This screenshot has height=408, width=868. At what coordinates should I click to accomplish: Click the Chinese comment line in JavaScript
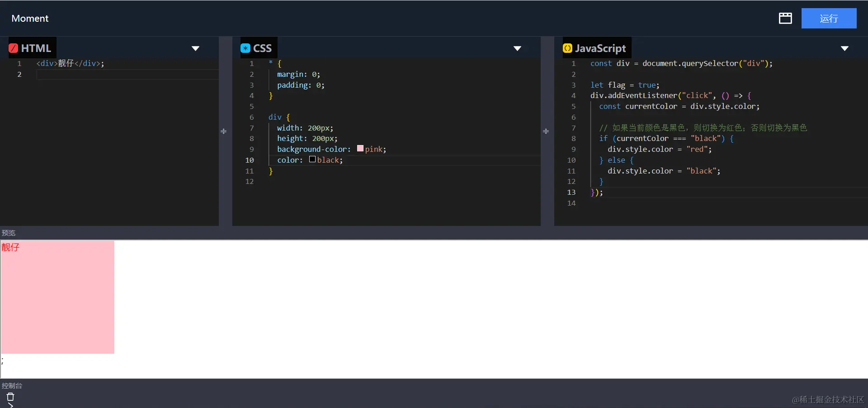(x=703, y=128)
